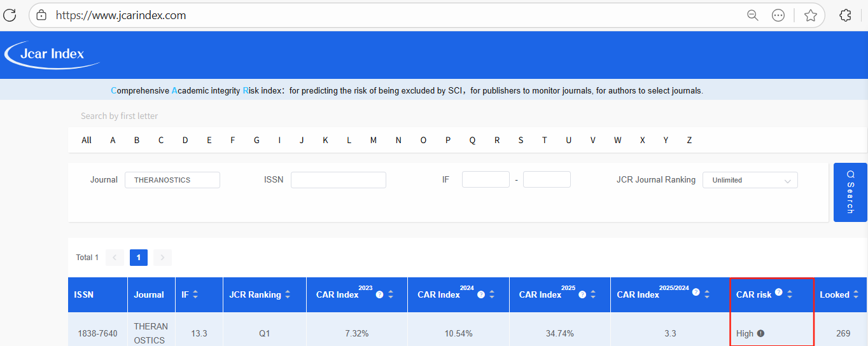Click the ISSN column header
This screenshot has width=868, height=346.
97,294
